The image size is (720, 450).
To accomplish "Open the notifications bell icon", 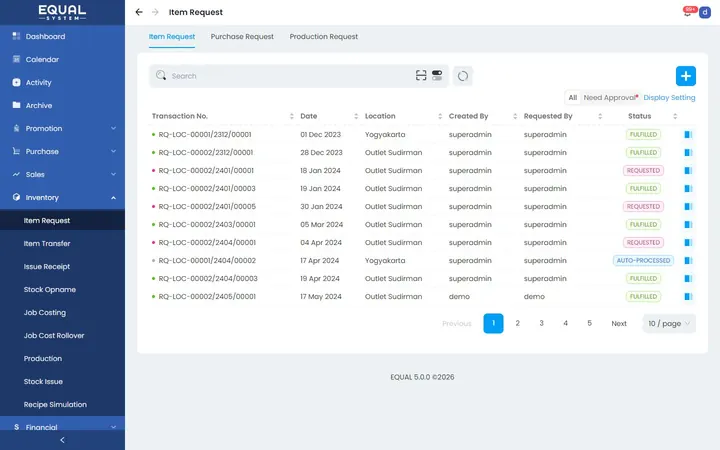I will (688, 12).
